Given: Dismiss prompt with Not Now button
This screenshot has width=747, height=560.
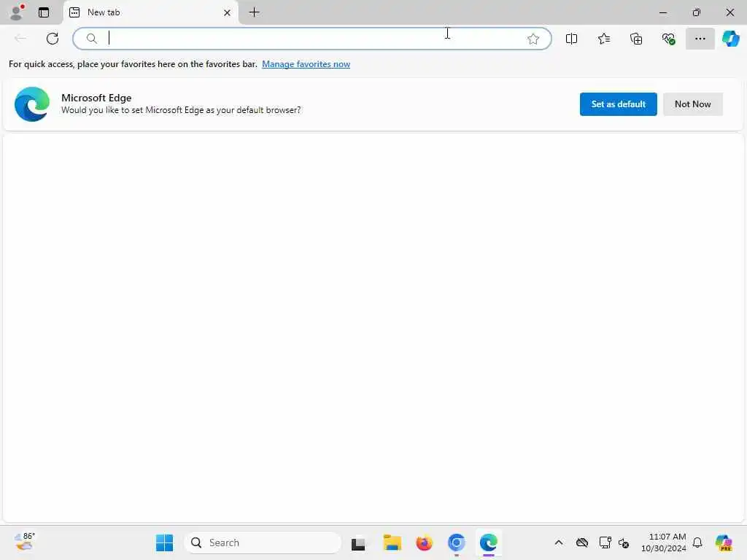Looking at the screenshot, I should point(693,104).
